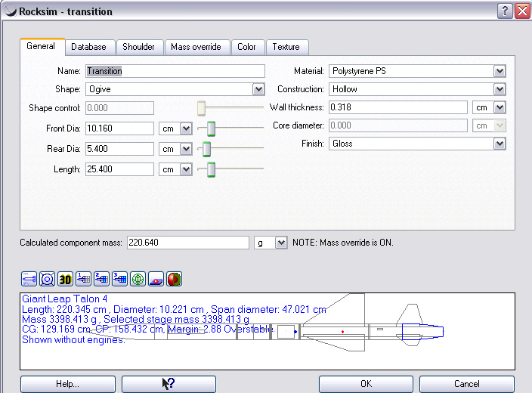The height and width of the screenshot is (393, 532).
Task: Select stage 3 view icon
Action: pyautogui.click(x=119, y=280)
